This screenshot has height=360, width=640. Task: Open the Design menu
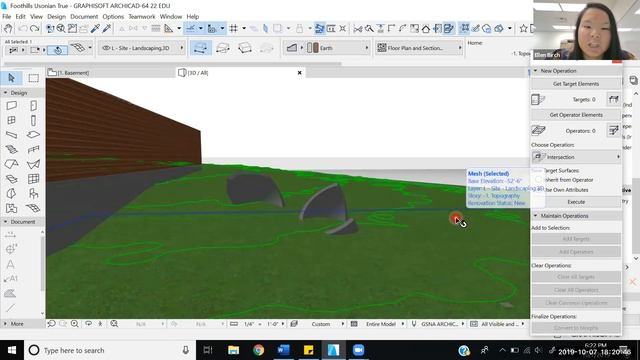(56, 16)
